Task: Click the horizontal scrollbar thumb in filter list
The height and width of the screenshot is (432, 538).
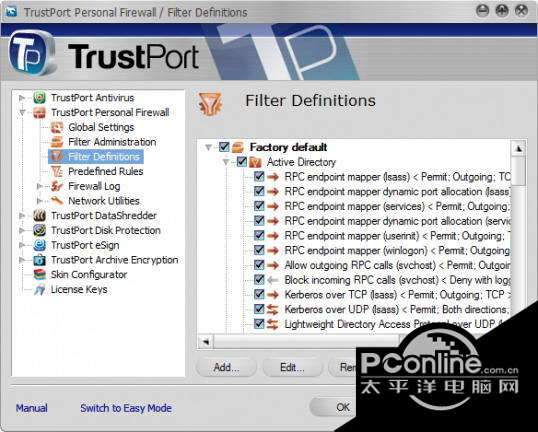Action: [x=306, y=342]
